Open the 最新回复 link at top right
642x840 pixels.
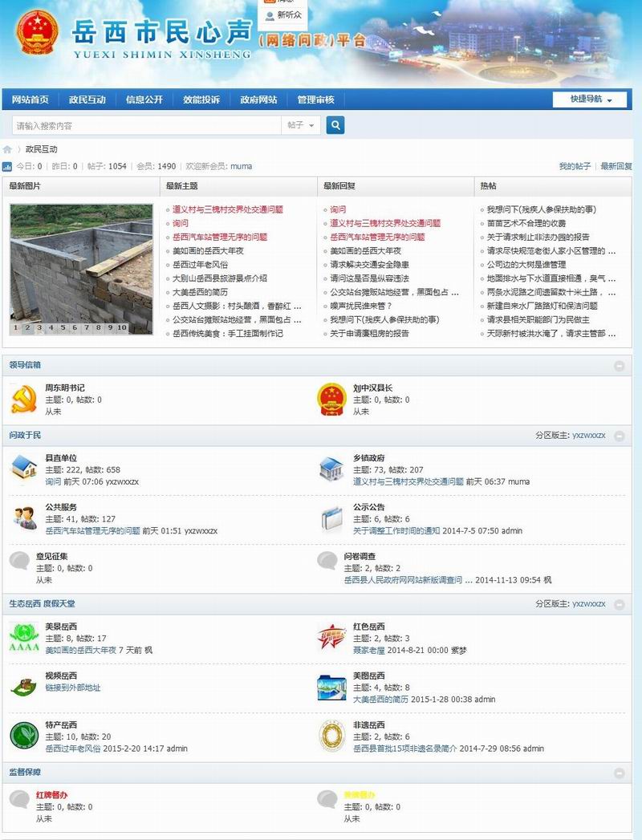pyautogui.click(x=616, y=166)
